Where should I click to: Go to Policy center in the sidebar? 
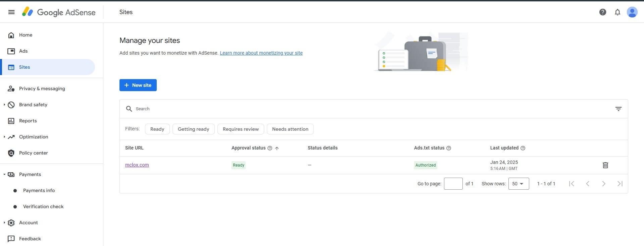33,153
